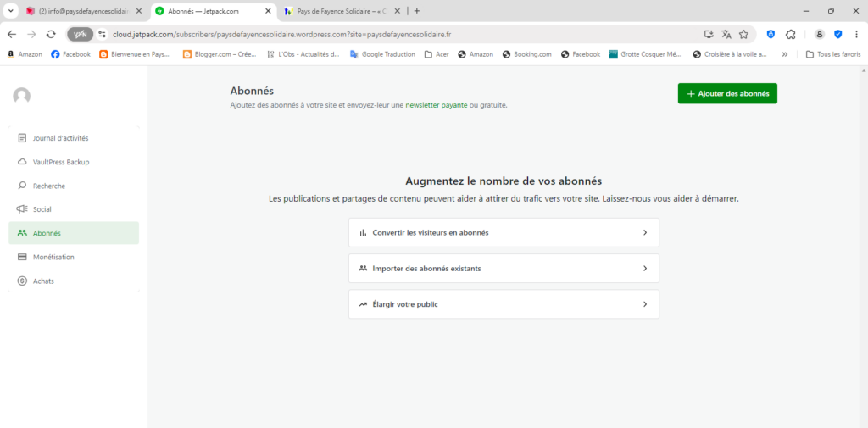Expand Convertir les visiteurs en abonnés
The image size is (868, 428).
[504, 232]
